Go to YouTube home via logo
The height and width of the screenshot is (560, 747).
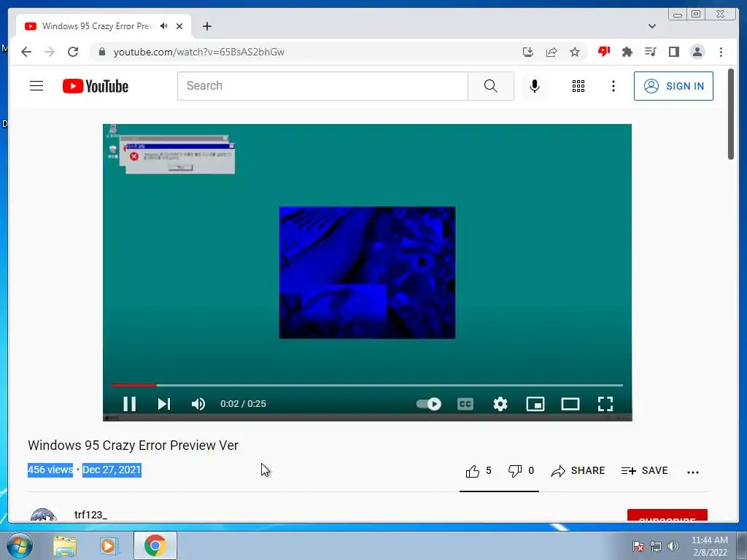[x=96, y=86]
